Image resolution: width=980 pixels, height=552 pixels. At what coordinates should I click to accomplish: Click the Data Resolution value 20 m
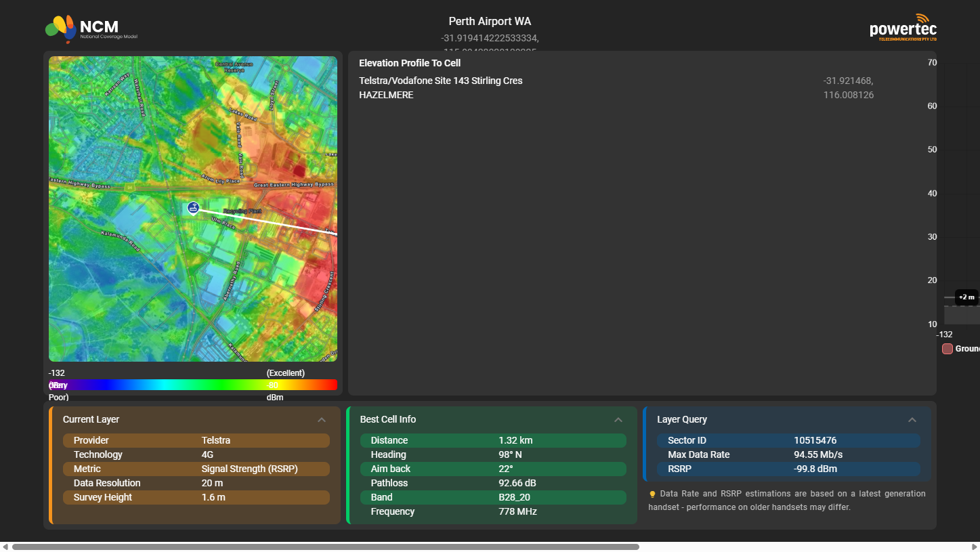(212, 483)
